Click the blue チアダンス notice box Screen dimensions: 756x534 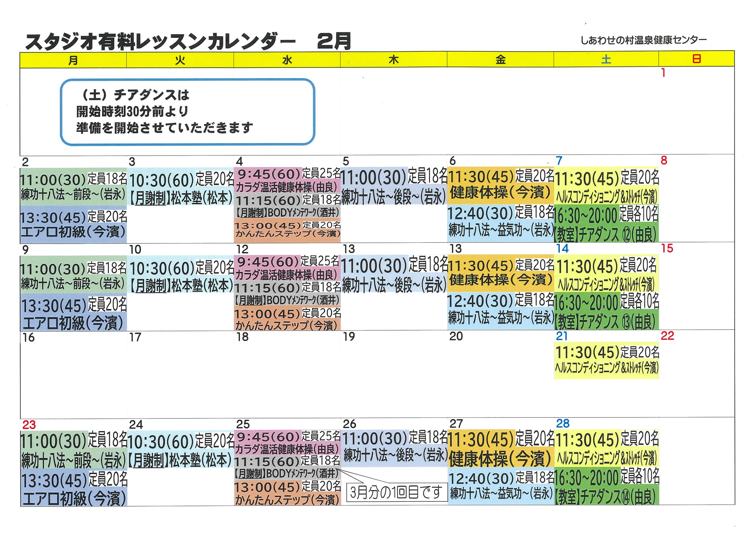tap(187, 111)
